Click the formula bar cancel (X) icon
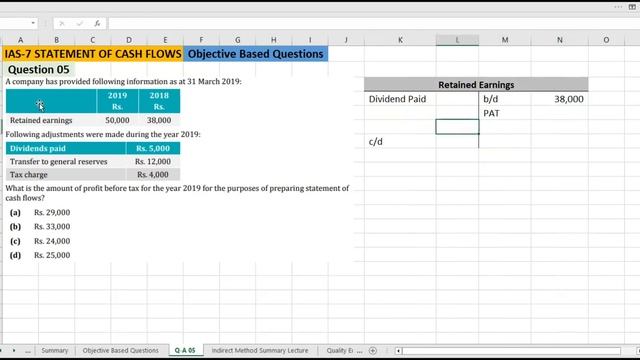The height and width of the screenshot is (360, 640). (62, 24)
